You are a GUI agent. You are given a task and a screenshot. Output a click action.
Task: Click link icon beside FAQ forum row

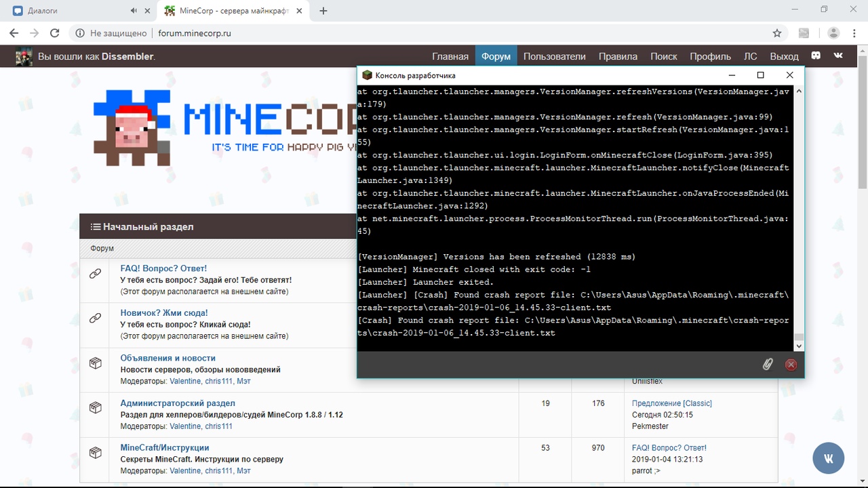95,274
